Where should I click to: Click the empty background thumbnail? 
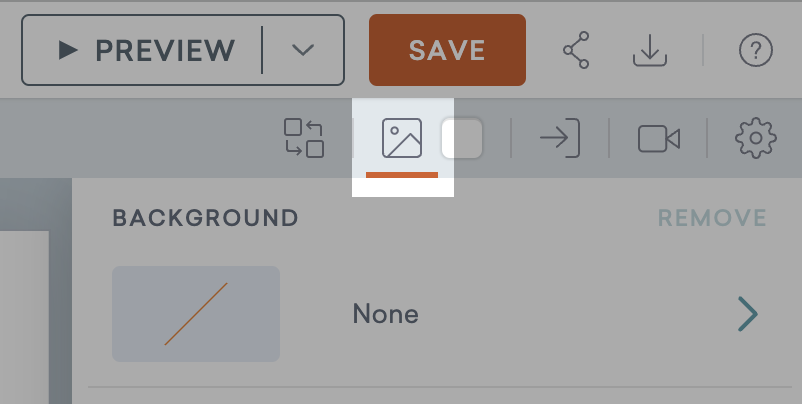(x=196, y=314)
